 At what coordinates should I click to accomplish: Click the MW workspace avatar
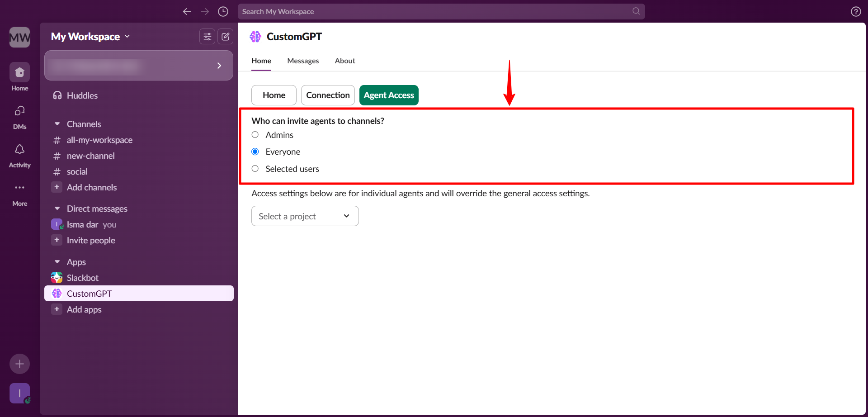pos(20,37)
